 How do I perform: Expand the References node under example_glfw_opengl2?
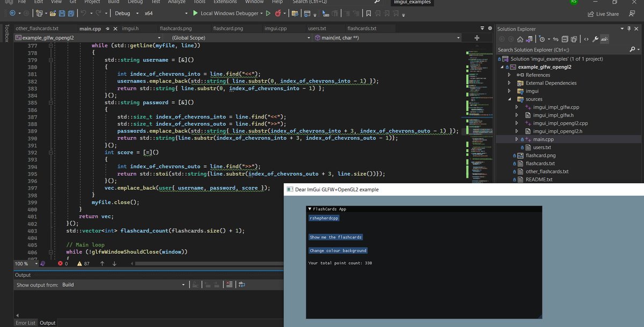point(509,75)
